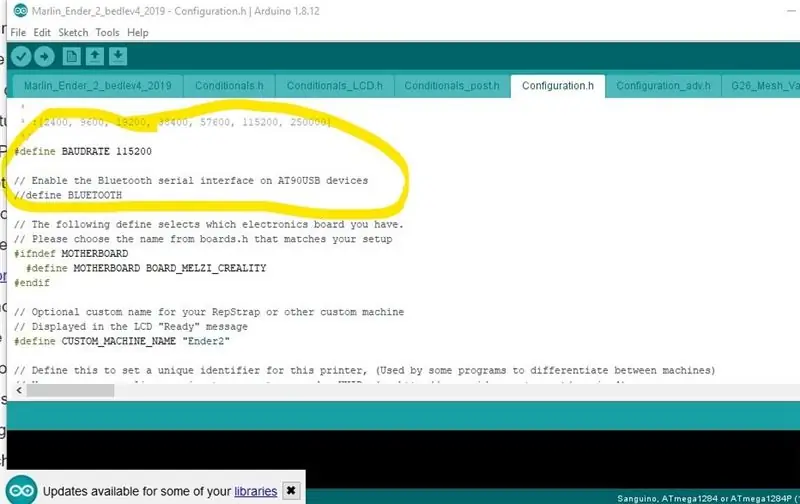This screenshot has width=800, height=504.
Task: Click the '#endif' line
Action: click(x=32, y=283)
